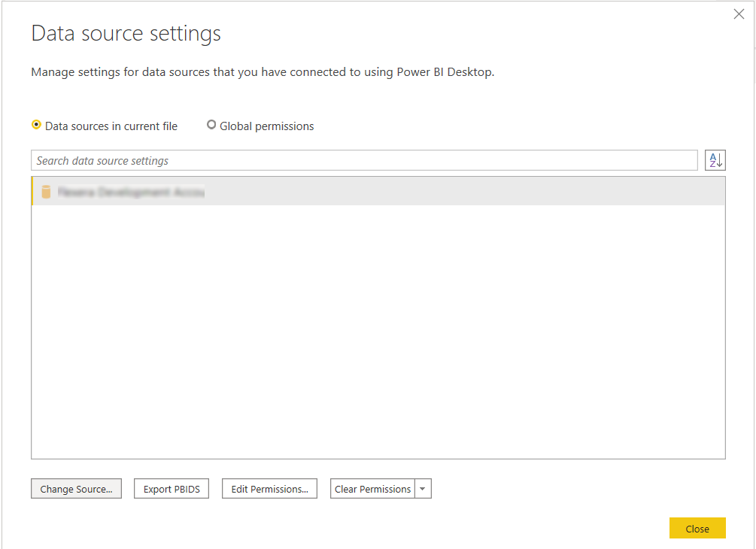756x549 pixels.
Task: Expand the Clear Permissions dropdown arrow
Action: coord(423,489)
